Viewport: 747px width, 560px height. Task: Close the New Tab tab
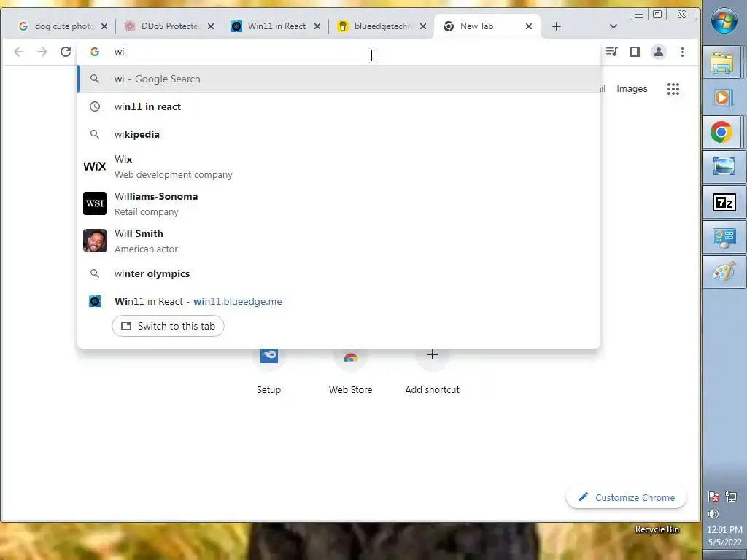pos(529,26)
